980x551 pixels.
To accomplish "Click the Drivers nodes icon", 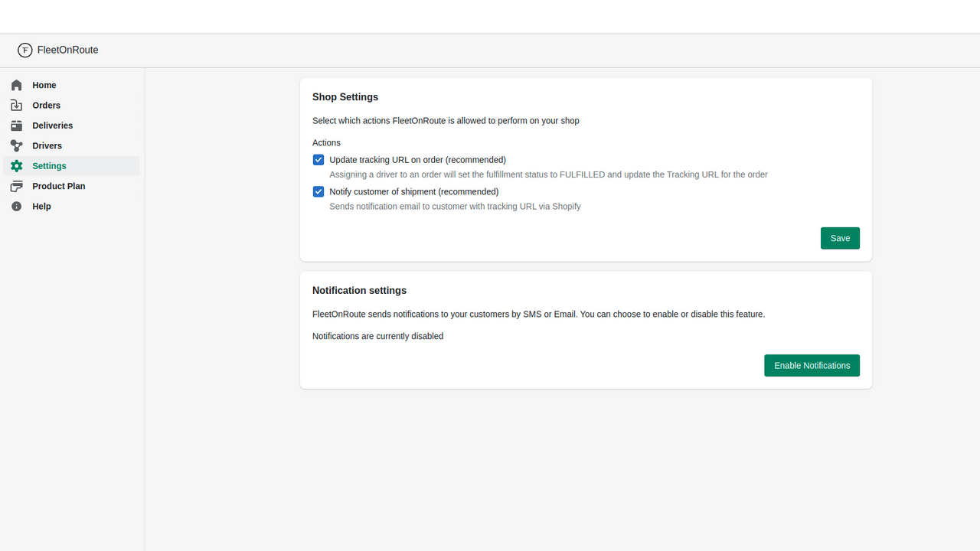I will click(17, 145).
